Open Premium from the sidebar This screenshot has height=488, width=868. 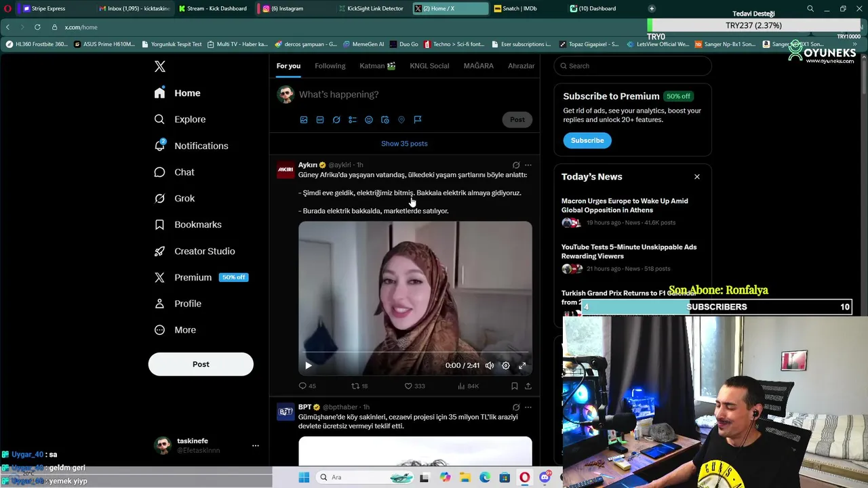click(201, 277)
